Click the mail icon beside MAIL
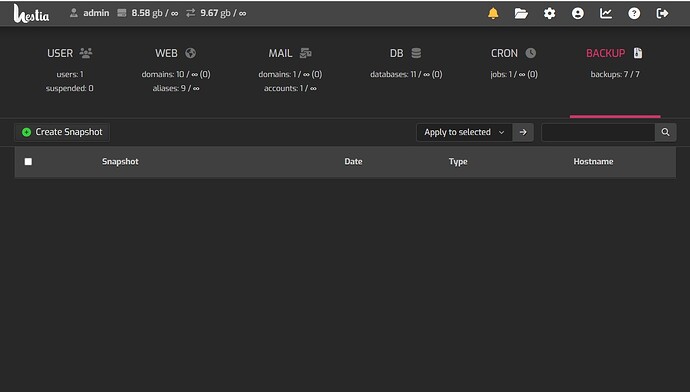Image resolution: width=690 pixels, height=392 pixels. point(305,53)
